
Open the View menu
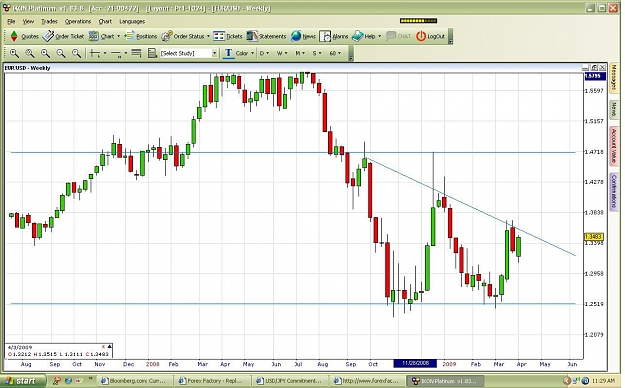point(28,22)
